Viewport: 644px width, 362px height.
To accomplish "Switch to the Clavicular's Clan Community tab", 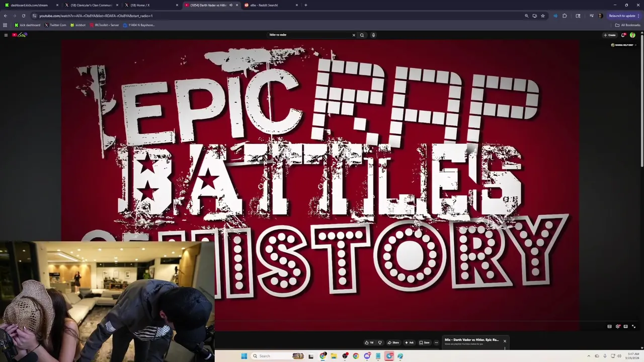I will (91, 5).
